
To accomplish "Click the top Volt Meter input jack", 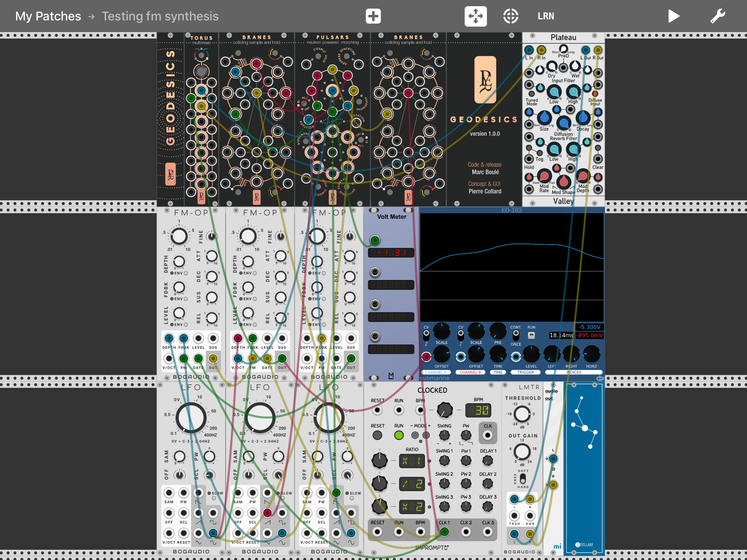I will [x=375, y=240].
